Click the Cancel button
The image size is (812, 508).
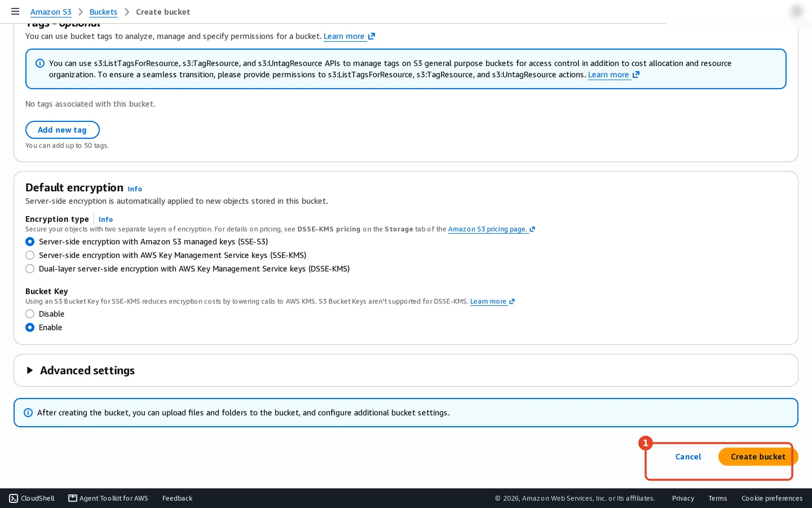coord(688,457)
